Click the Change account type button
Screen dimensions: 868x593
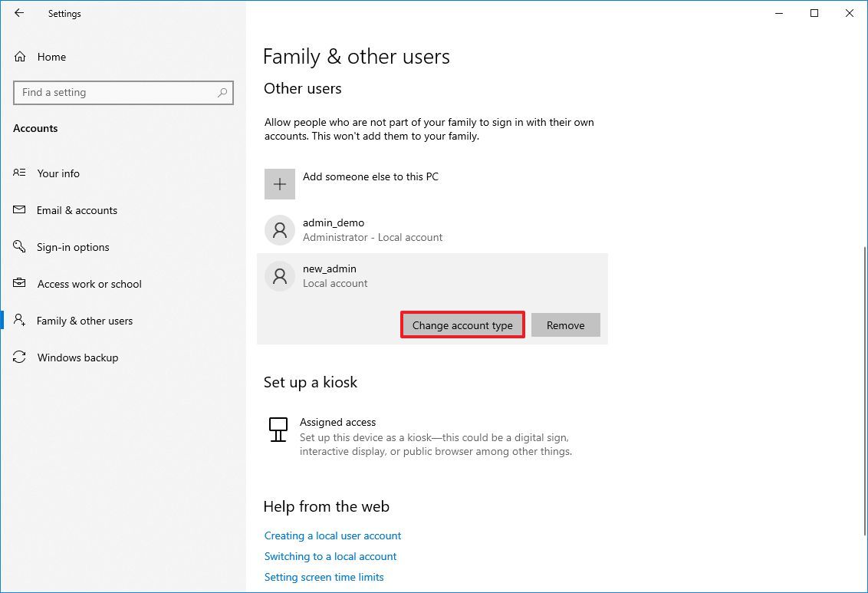462,325
